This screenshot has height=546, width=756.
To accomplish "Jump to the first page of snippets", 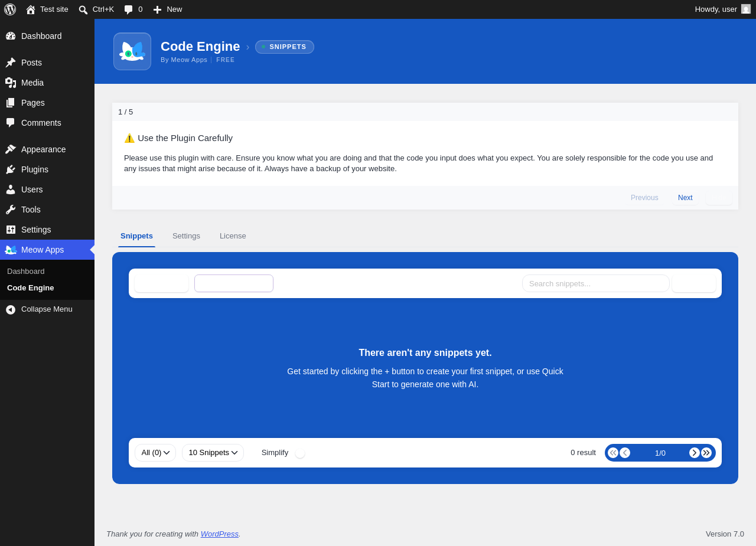I will click(613, 453).
